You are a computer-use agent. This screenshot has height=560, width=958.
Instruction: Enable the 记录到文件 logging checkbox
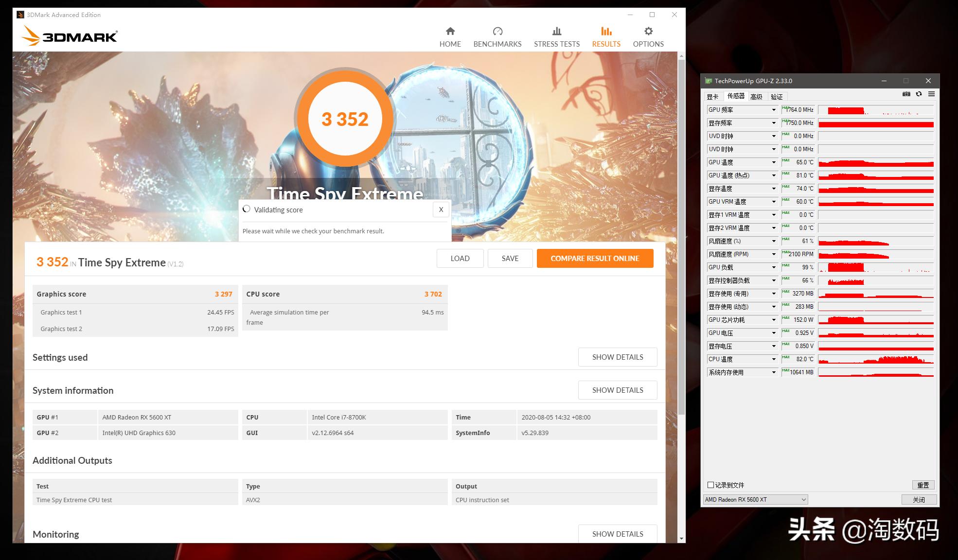(x=710, y=485)
